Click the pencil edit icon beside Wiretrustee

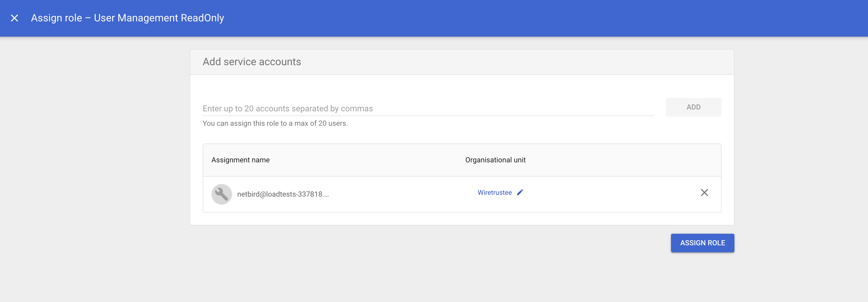pyautogui.click(x=520, y=192)
